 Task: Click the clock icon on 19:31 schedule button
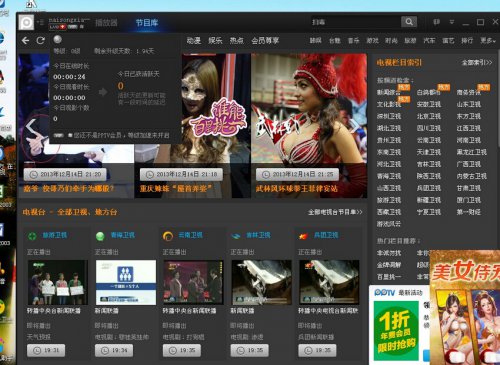pos(37,350)
